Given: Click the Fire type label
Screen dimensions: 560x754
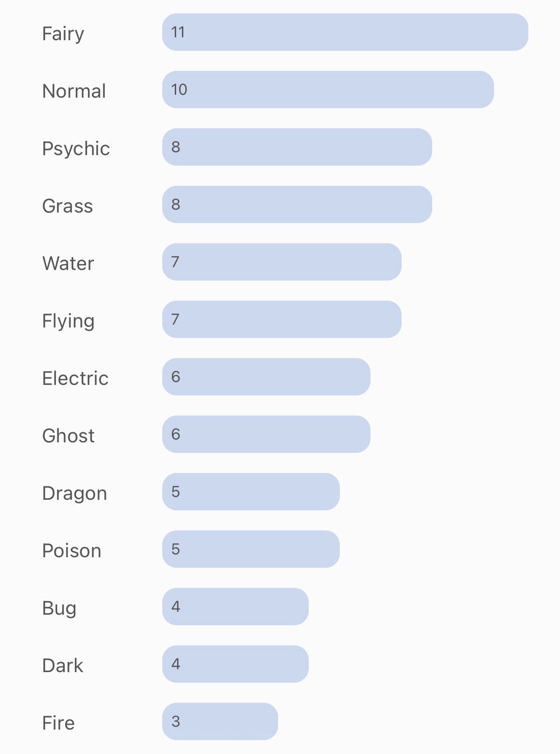Looking at the screenshot, I should point(58,723).
